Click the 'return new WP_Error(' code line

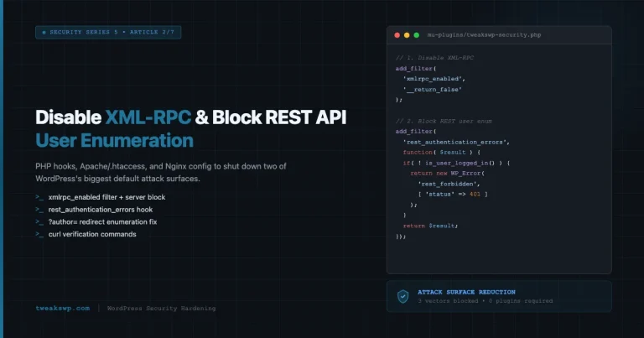pos(447,173)
